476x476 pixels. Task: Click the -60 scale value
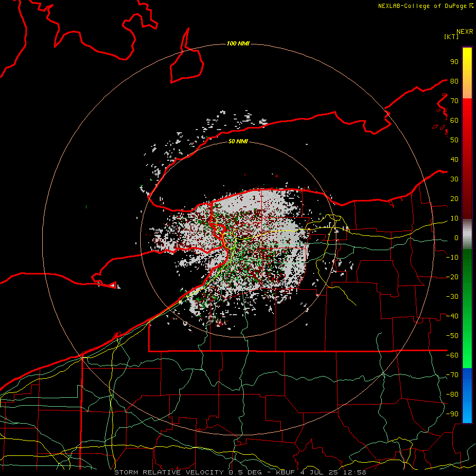[x=452, y=355]
